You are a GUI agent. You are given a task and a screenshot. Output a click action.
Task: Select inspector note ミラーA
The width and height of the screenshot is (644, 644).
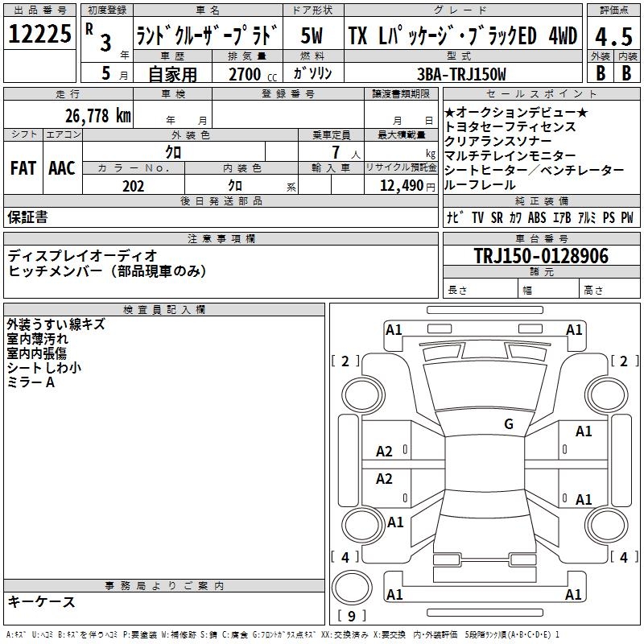click(31, 382)
